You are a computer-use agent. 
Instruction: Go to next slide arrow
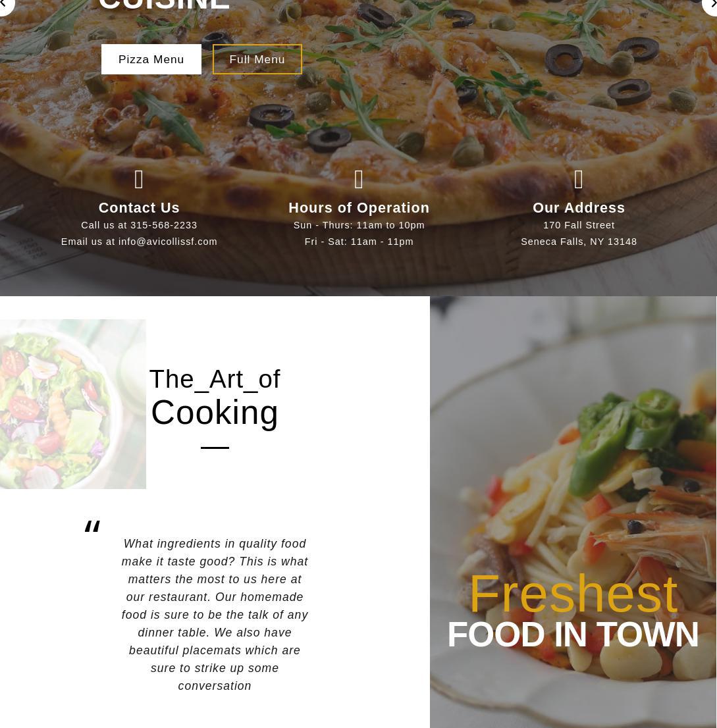pyautogui.click(x=710, y=5)
